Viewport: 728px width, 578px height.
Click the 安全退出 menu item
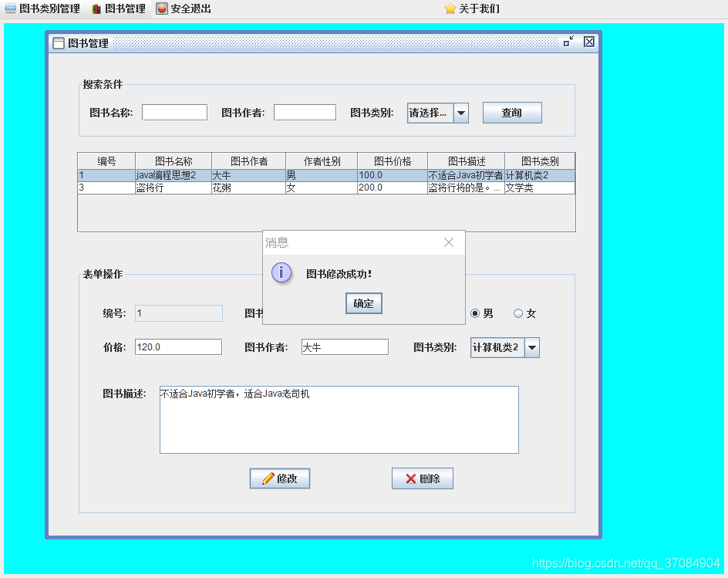click(184, 8)
